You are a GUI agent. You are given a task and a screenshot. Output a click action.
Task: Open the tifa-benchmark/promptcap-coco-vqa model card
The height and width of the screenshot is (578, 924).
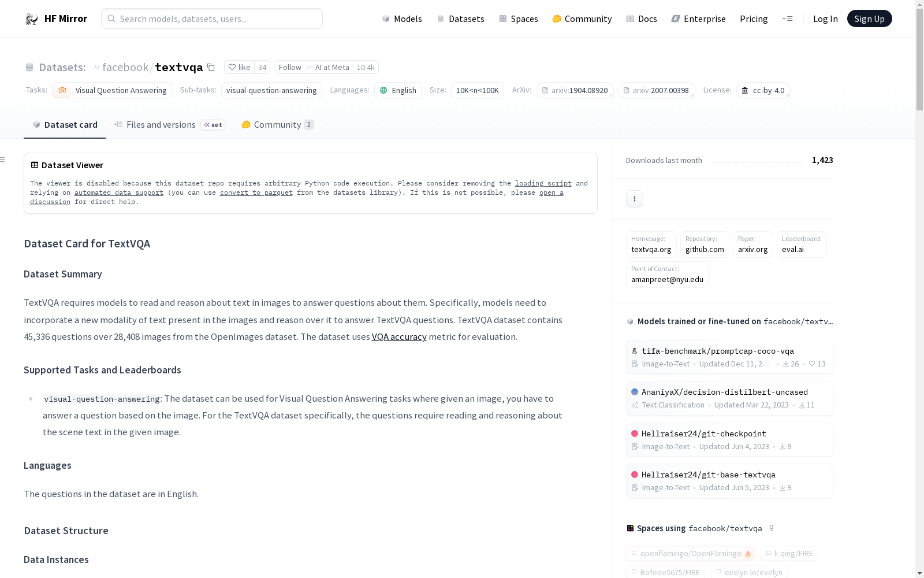[729, 357]
